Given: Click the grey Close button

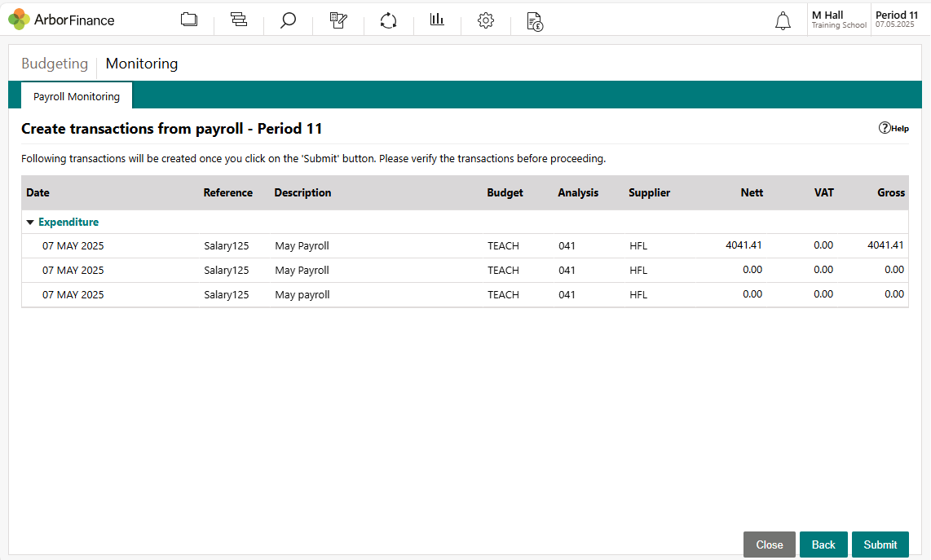Looking at the screenshot, I should (x=769, y=545).
